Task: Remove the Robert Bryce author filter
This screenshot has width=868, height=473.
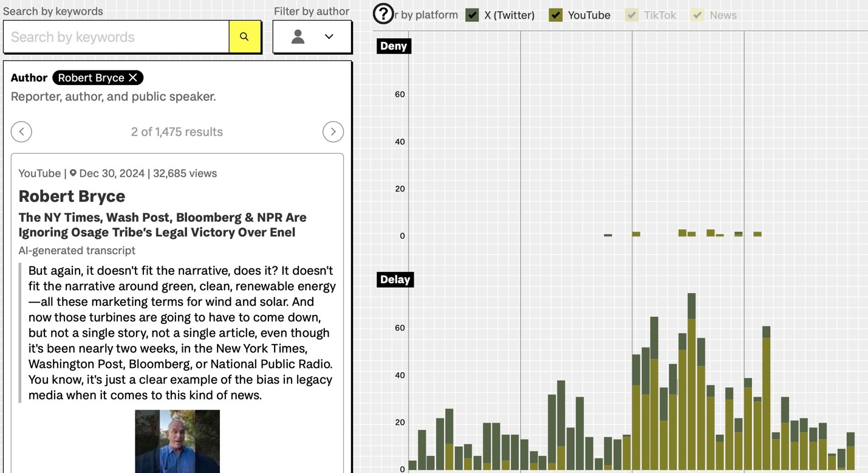Action: pos(133,78)
